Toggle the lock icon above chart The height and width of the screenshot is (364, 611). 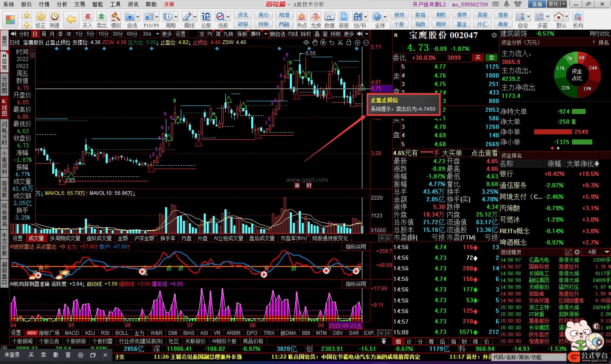[349, 42]
